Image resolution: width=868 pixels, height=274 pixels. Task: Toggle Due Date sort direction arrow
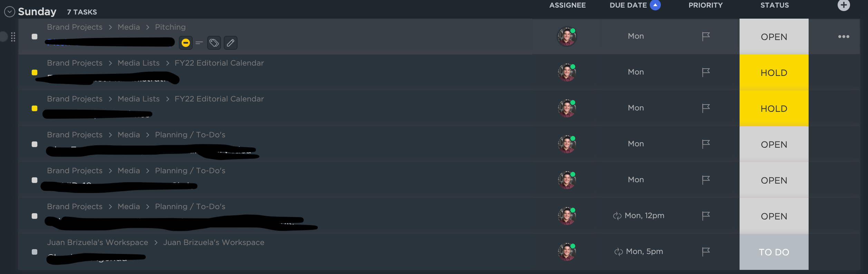tap(655, 5)
